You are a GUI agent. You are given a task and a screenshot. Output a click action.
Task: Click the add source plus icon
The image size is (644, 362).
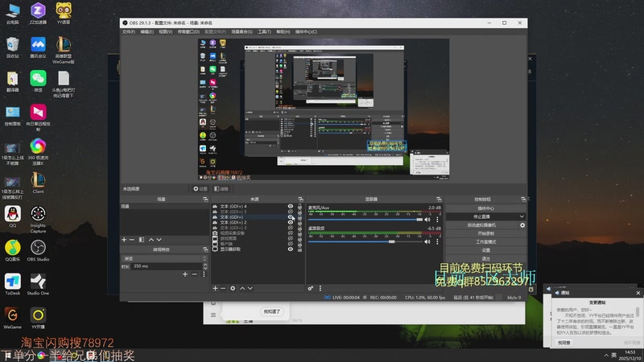click(x=214, y=288)
